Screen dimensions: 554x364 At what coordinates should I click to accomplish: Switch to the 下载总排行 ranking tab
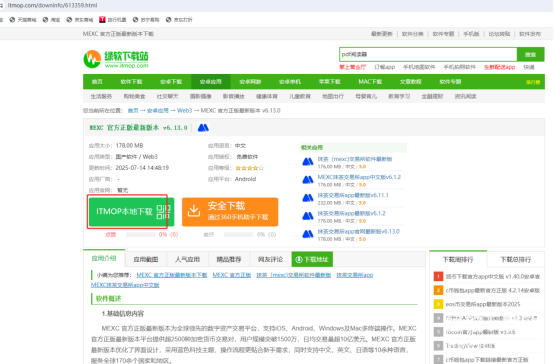[x=516, y=259]
